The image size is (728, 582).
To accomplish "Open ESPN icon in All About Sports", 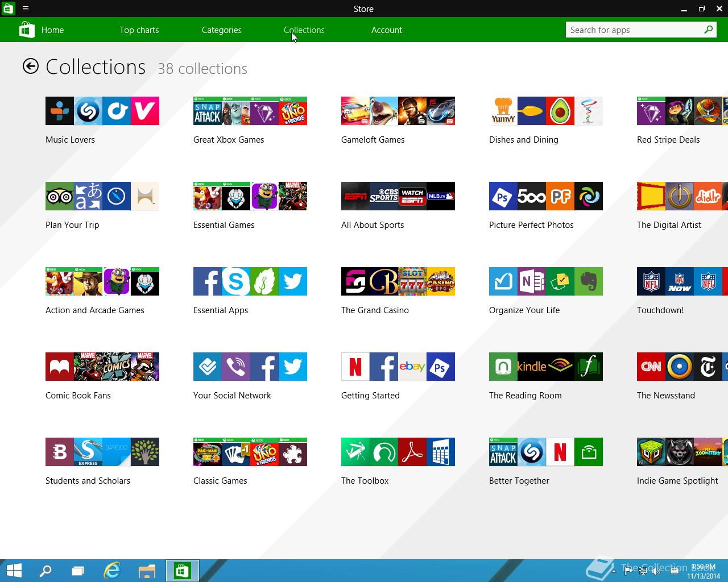I will pos(355,196).
